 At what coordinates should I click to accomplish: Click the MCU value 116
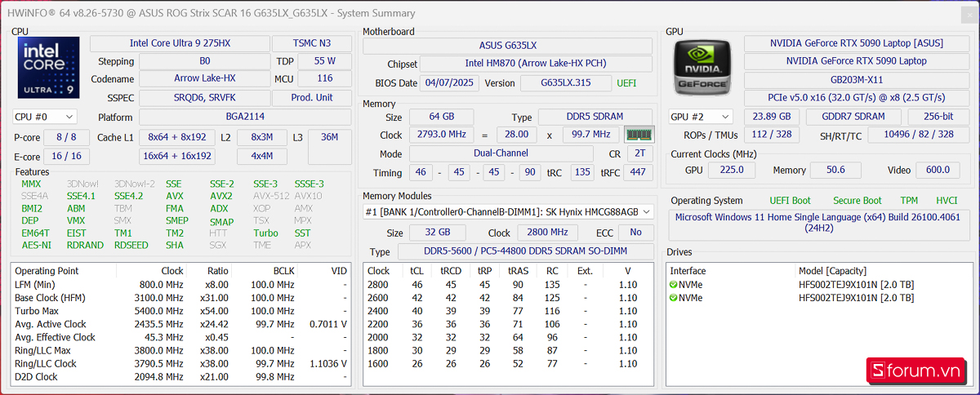coord(324,79)
